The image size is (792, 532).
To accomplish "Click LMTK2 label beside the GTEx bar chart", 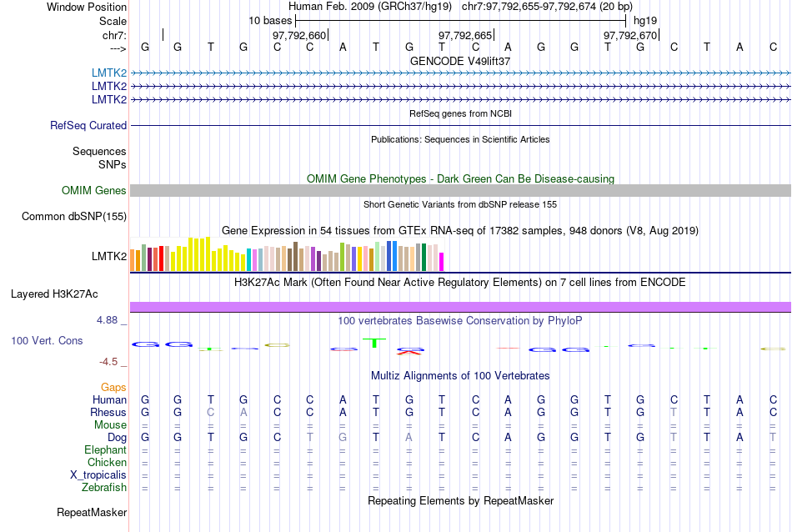I will (x=109, y=256).
